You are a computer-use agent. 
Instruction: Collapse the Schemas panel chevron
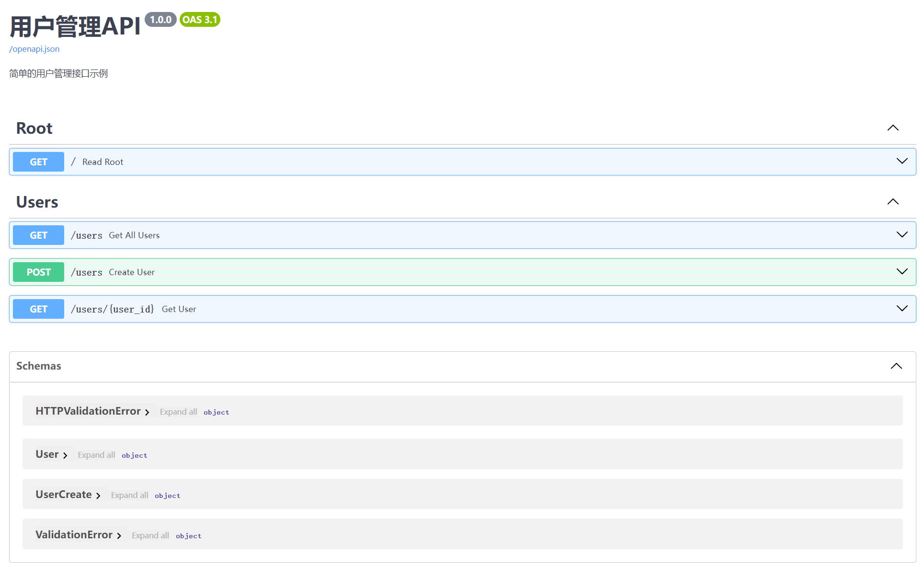click(x=896, y=366)
